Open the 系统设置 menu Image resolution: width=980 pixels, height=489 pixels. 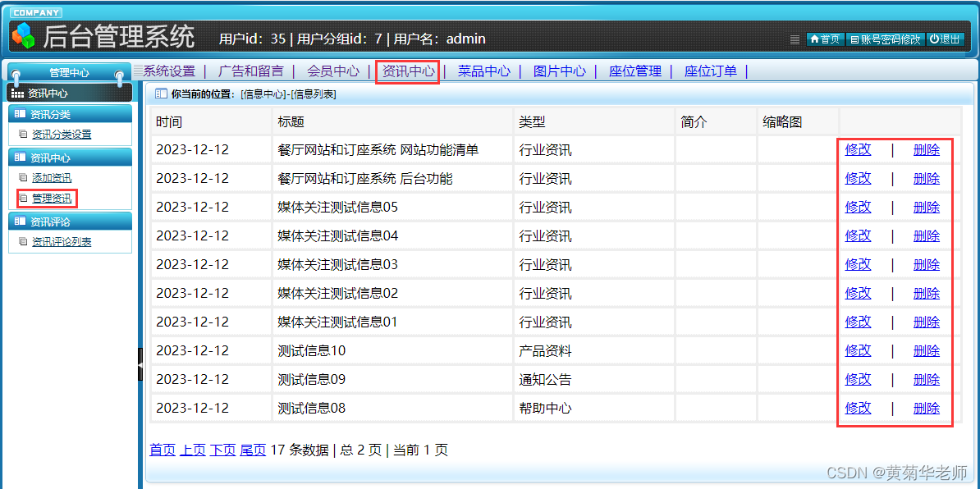coord(169,71)
